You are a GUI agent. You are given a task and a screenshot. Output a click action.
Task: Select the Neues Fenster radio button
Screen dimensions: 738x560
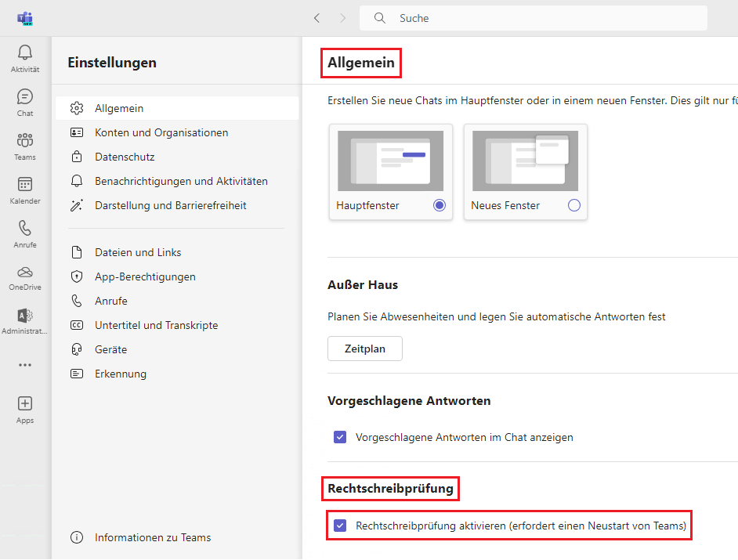(x=574, y=204)
